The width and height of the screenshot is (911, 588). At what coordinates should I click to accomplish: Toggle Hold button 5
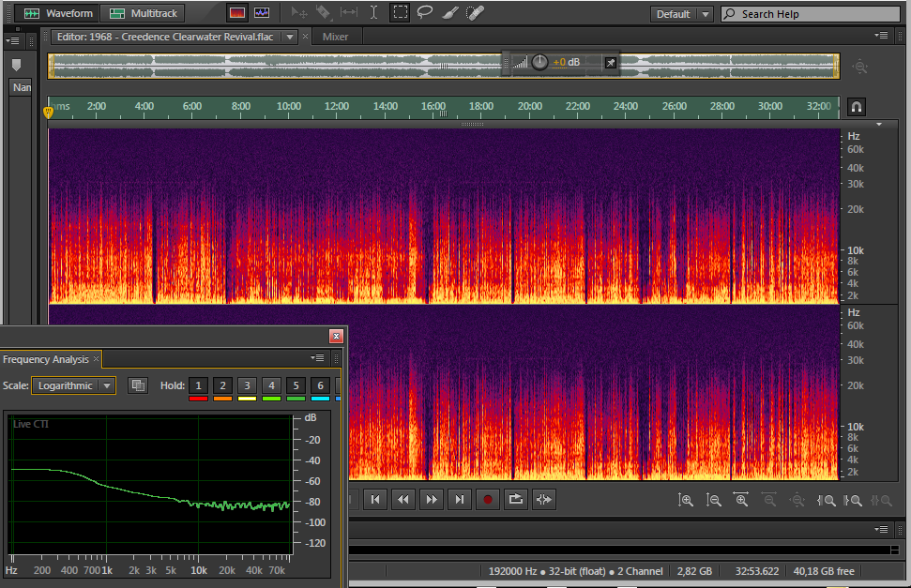click(x=296, y=385)
